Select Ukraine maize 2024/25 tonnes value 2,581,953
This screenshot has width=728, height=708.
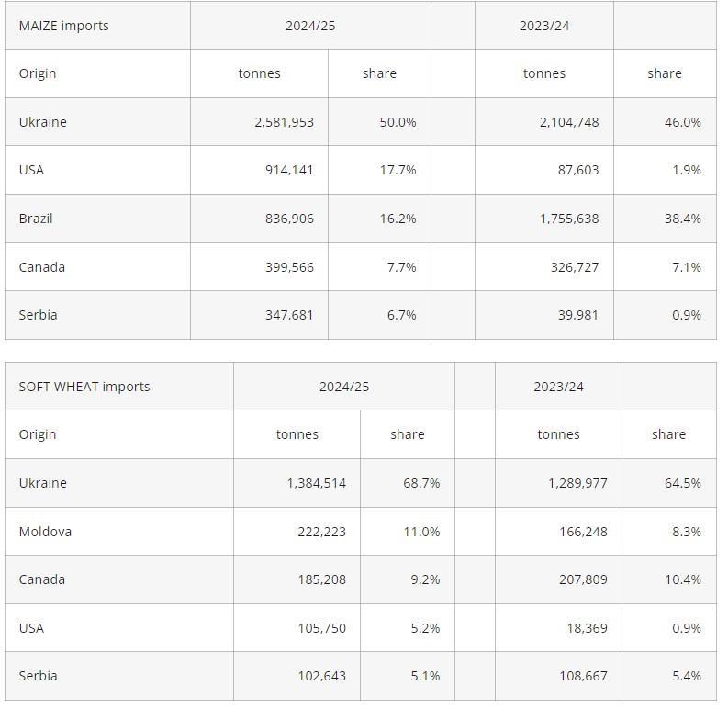point(284,122)
